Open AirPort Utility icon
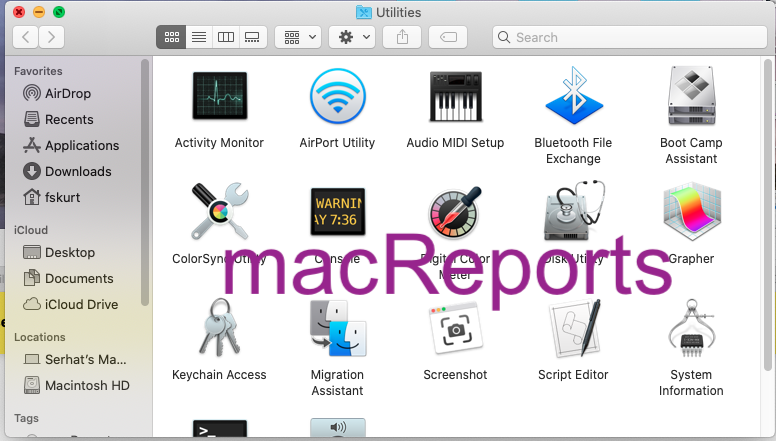The height and width of the screenshot is (441, 776). point(337,98)
